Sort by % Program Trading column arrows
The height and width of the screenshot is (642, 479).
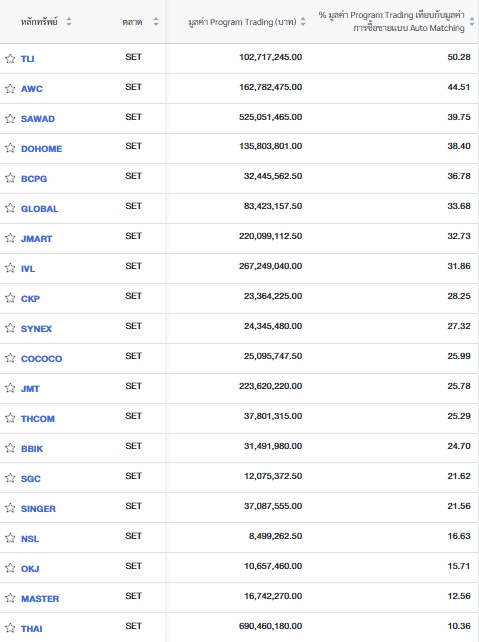(472, 22)
